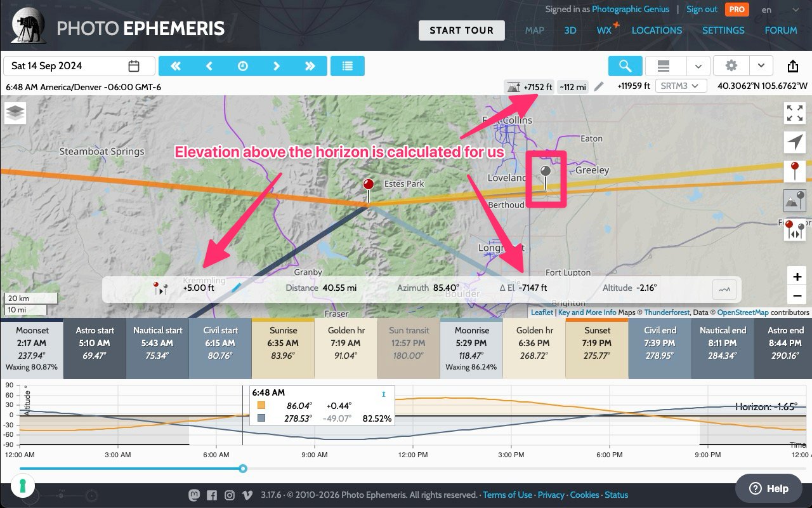Click the swap pins button
The width and height of the screenshot is (812, 508).
coord(795,230)
